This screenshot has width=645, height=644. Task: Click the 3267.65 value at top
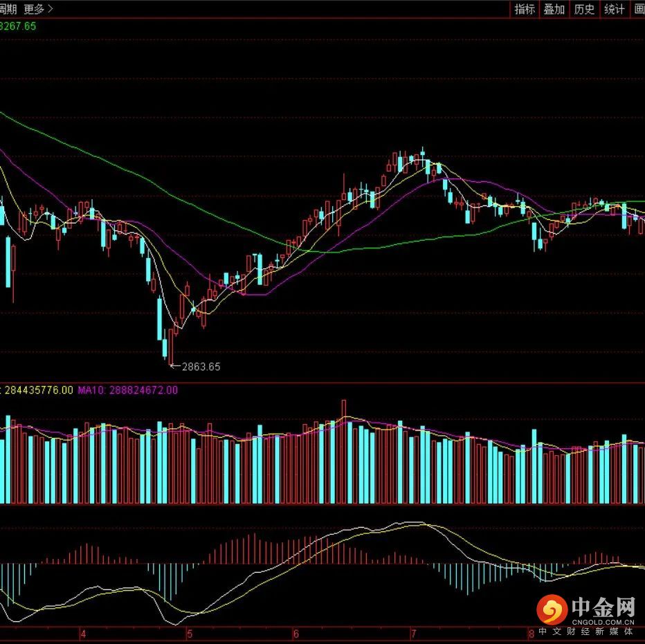tap(18, 26)
